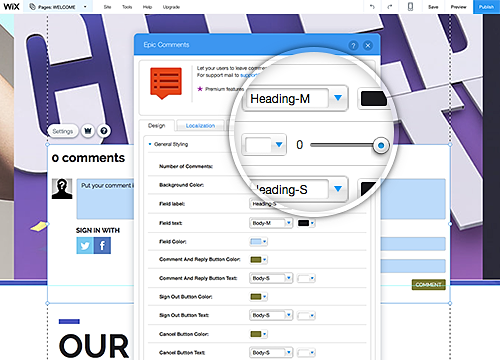Click the round help icon beside Settings

[x=104, y=131]
